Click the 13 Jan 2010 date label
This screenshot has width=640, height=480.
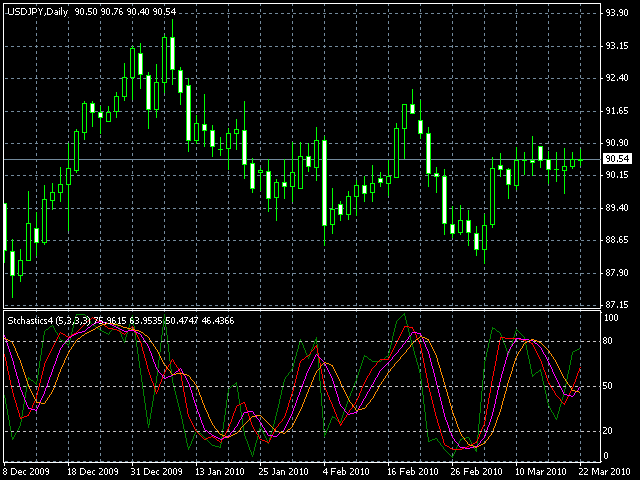point(220,472)
